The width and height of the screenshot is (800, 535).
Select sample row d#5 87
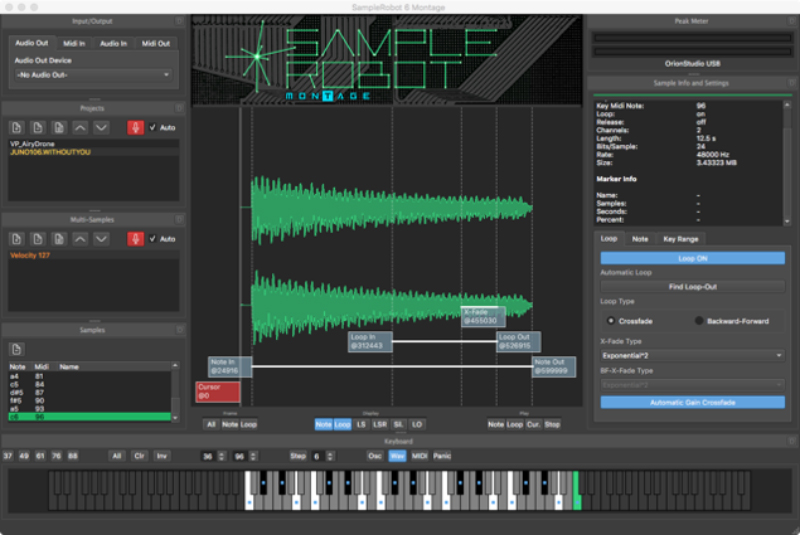pyautogui.click(x=89, y=393)
